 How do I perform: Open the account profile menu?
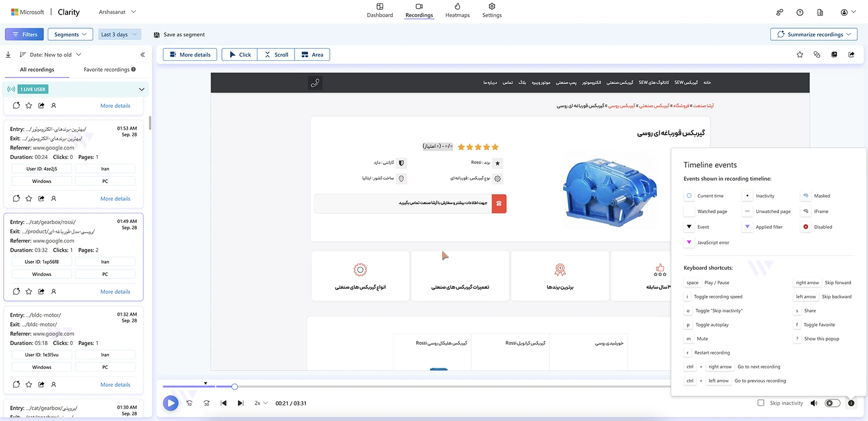[x=848, y=12]
